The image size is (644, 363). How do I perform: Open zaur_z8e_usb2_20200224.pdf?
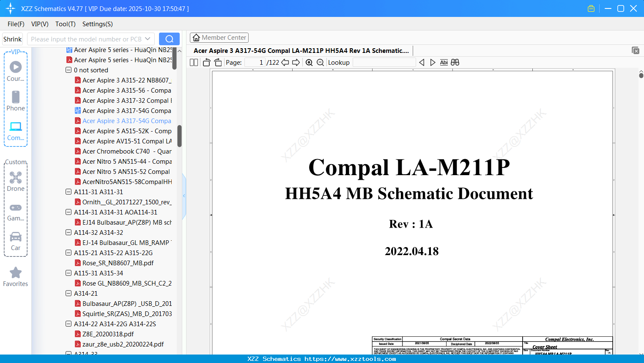tap(119, 344)
